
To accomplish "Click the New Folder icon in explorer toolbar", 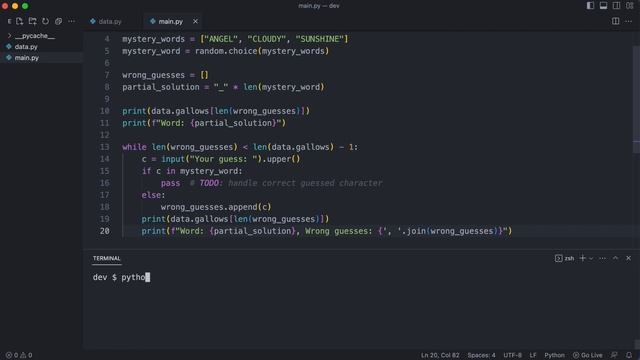I will click(x=33, y=21).
